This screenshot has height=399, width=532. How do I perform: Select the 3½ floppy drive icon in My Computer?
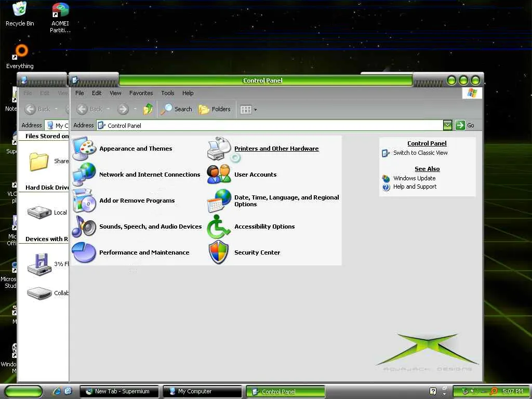(39, 264)
